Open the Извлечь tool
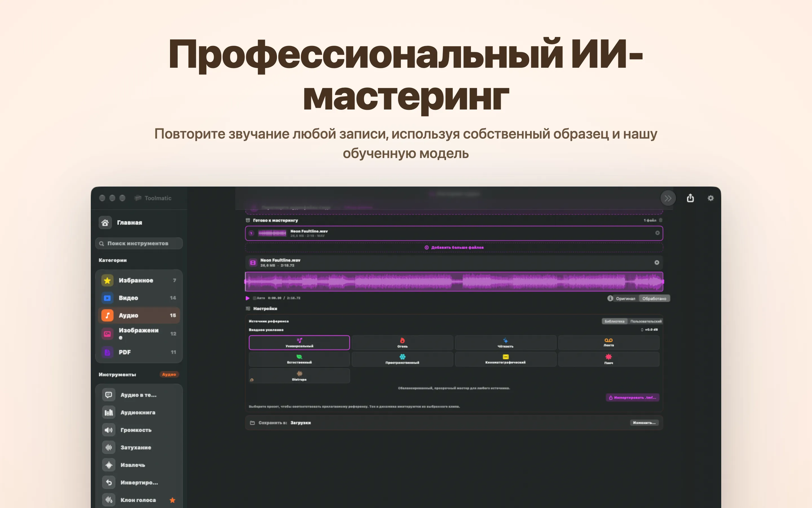 (x=139, y=465)
